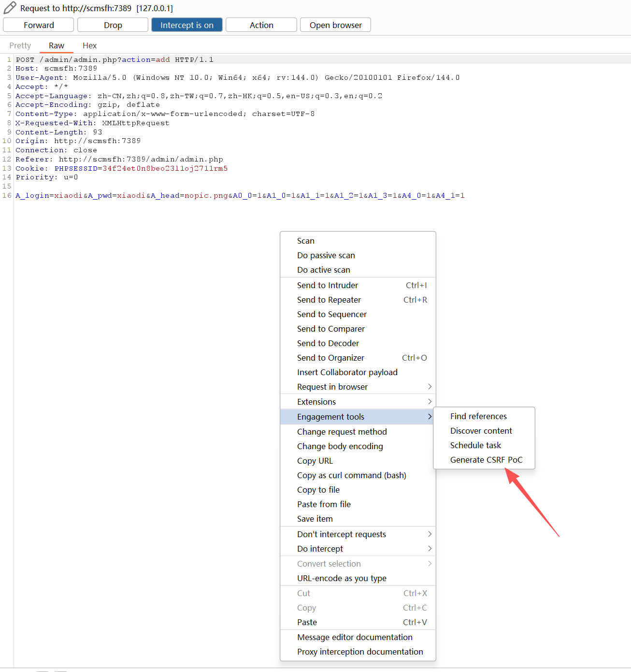Send request to Intruder
Screen dimensions: 631x672
(x=358, y=285)
